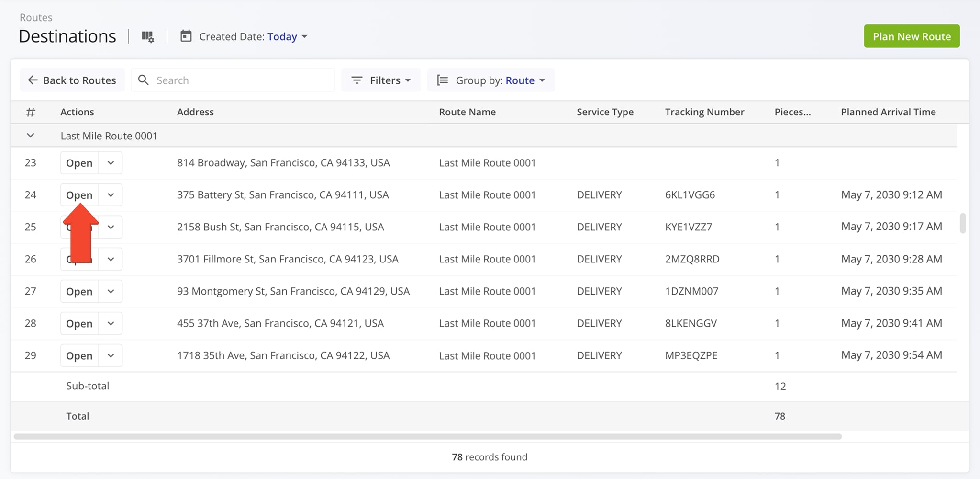This screenshot has height=479, width=980.
Task: Click the magnifying glass search icon
Action: tap(143, 80)
